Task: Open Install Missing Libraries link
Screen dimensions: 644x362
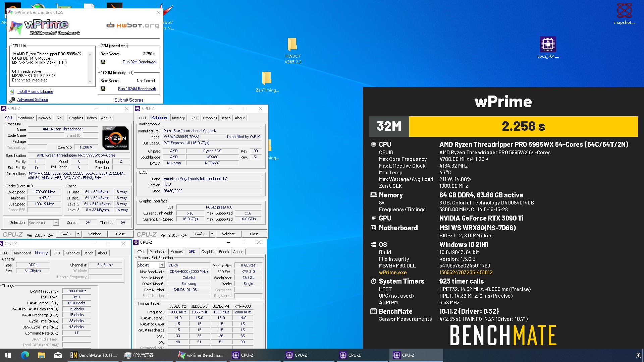Action: [x=35, y=92]
